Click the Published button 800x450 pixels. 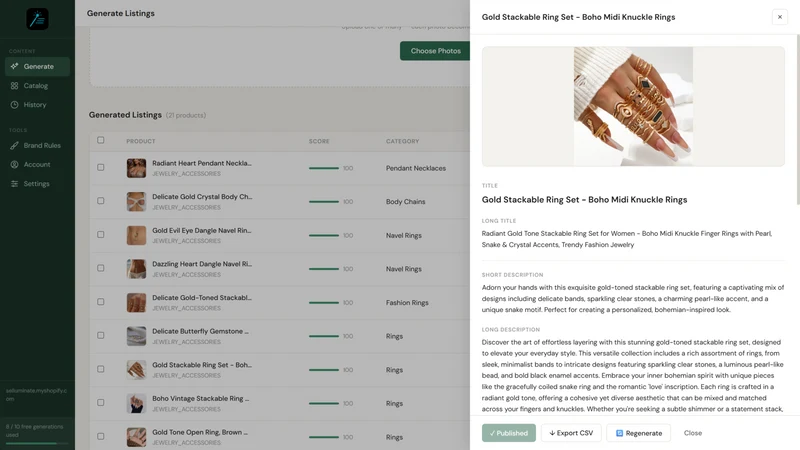point(509,433)
